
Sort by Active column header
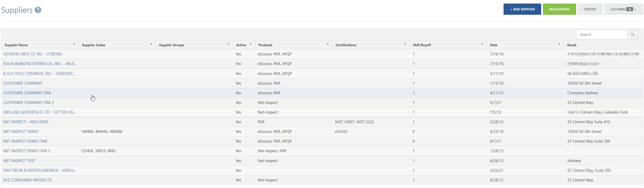[x=241, y=45]
